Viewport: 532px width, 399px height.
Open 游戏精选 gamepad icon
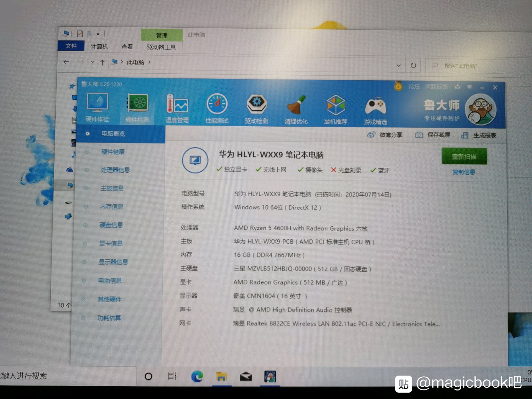tap(376, 110)
